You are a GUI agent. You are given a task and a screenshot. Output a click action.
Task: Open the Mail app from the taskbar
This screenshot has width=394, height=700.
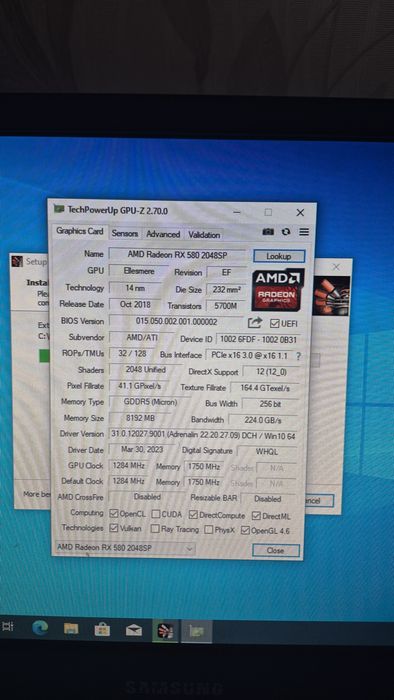pyautogui.click(x=134, y=630)
